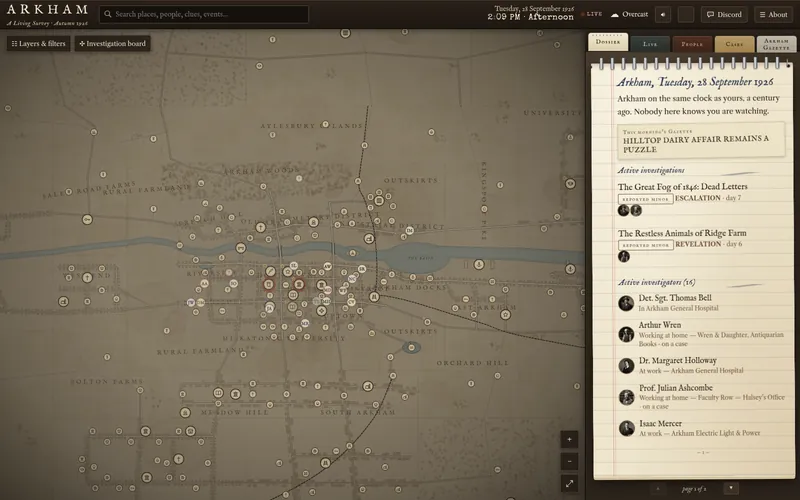Select Det. Sgt. Thomas Bell in investigators list

click(702, 303)
